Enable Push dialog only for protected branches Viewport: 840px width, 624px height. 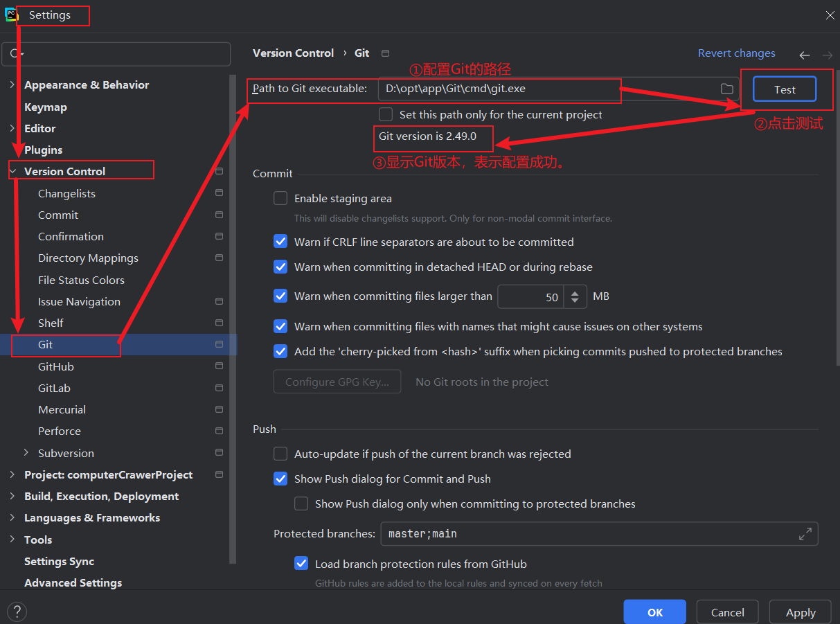[x=301, y=503]
